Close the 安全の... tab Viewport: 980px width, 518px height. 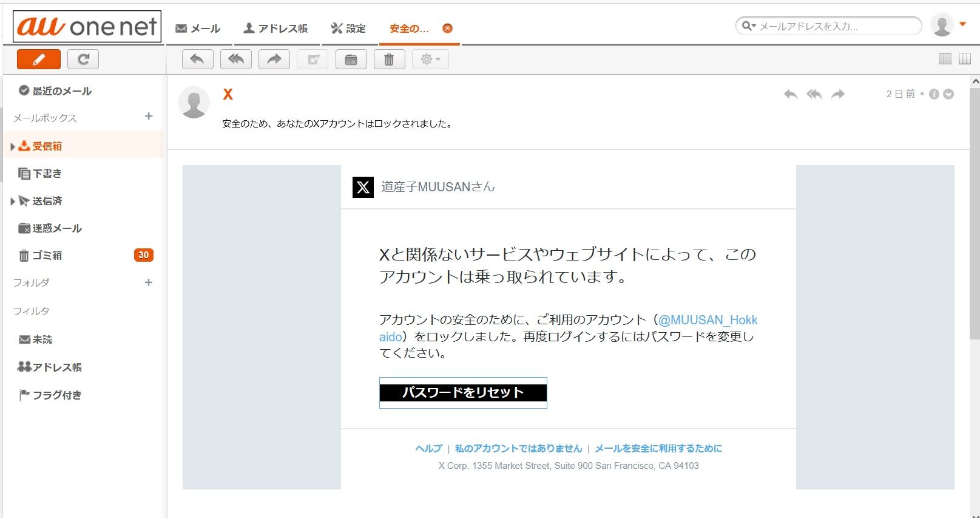click(448, 29)
